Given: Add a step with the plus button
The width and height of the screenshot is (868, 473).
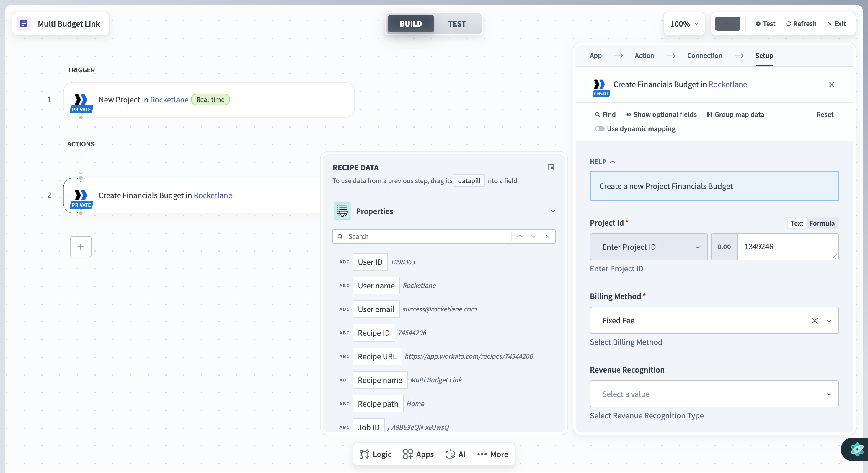Looking at the screenshot, I should [81, 247].
